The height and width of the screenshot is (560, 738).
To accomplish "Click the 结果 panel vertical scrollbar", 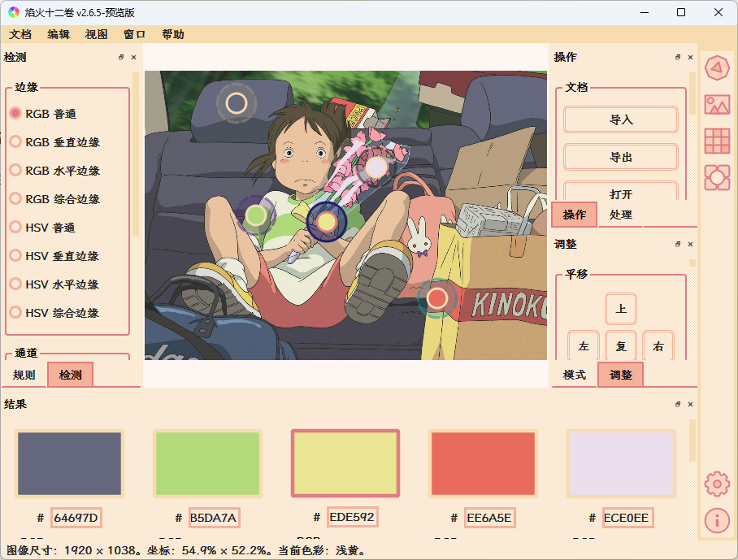I will 692,440.
